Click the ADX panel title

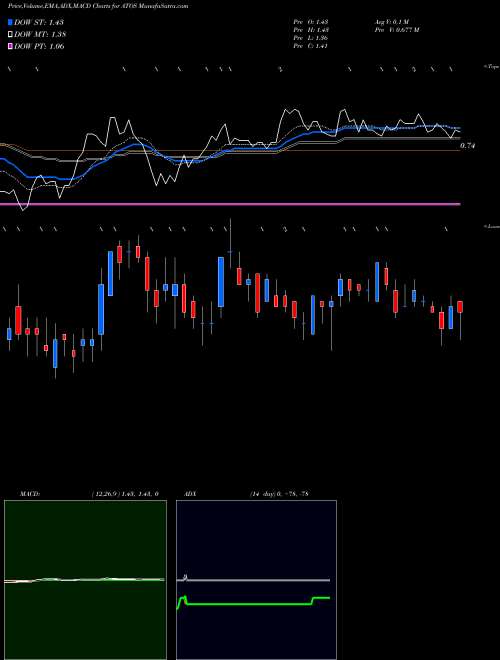pos(190,493)
